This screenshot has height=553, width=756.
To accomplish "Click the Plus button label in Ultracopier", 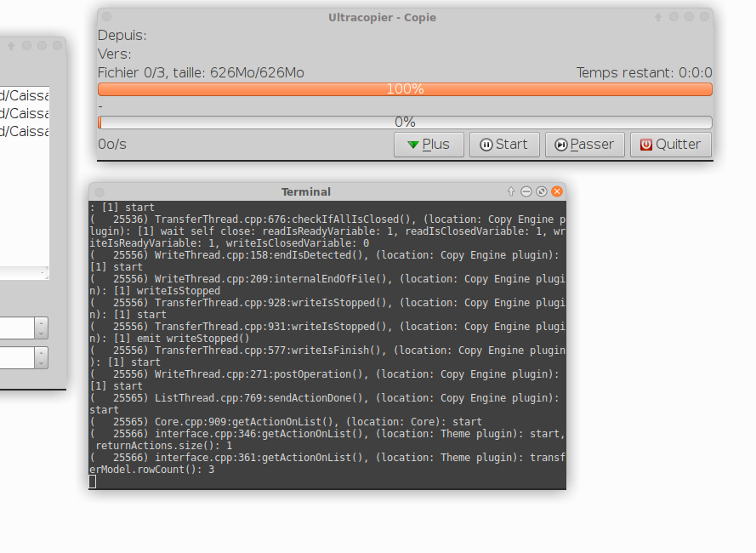I will point(435,145).
